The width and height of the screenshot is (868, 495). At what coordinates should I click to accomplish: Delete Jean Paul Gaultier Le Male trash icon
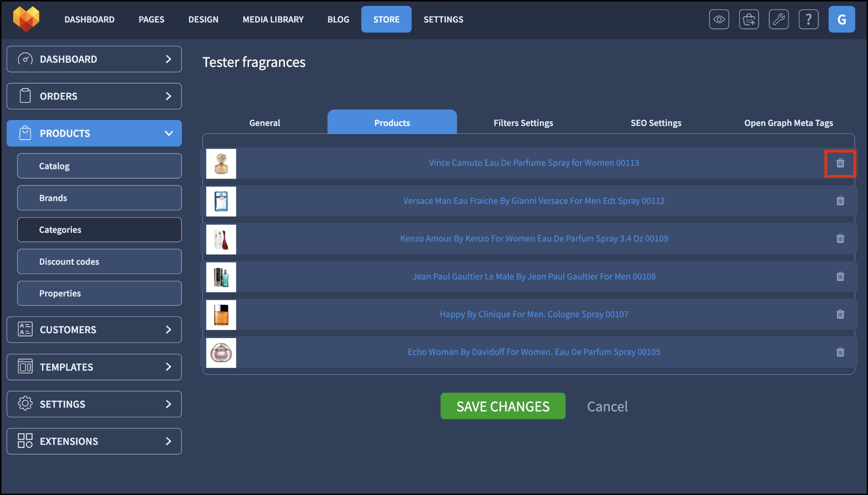pyautogui.click(x=840, y=277)
